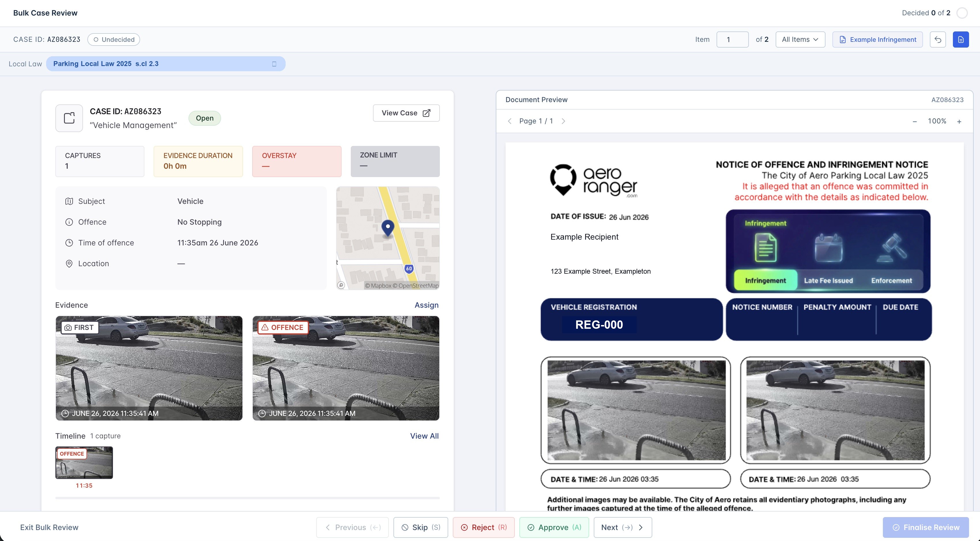The image size is (980, 541).
Task: Open the FIRST evidence image
Action: click(x=149, y=368)
